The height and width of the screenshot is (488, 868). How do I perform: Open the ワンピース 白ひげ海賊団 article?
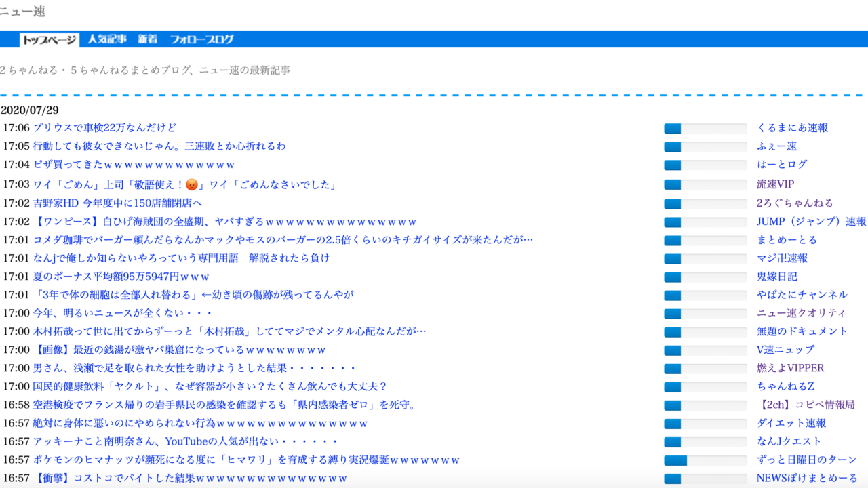[x=224, y=222]
